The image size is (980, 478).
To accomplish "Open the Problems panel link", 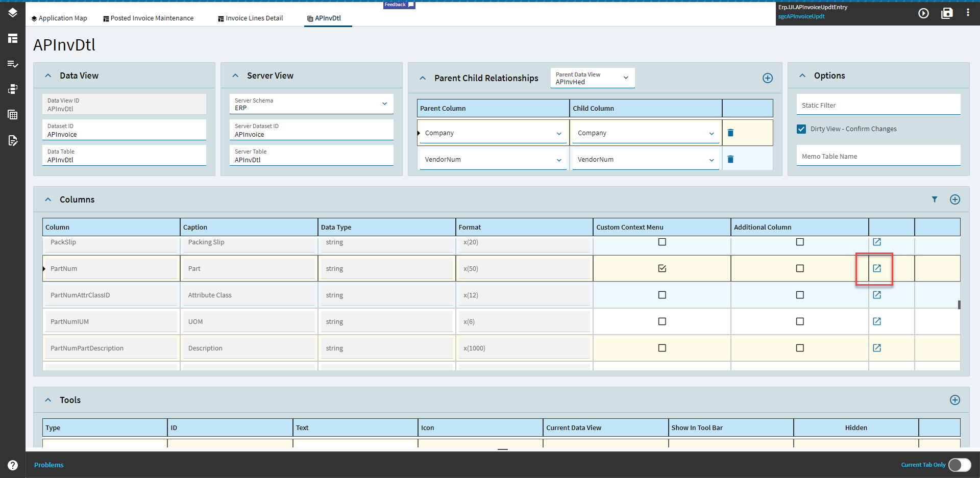I will pos(49,465).
